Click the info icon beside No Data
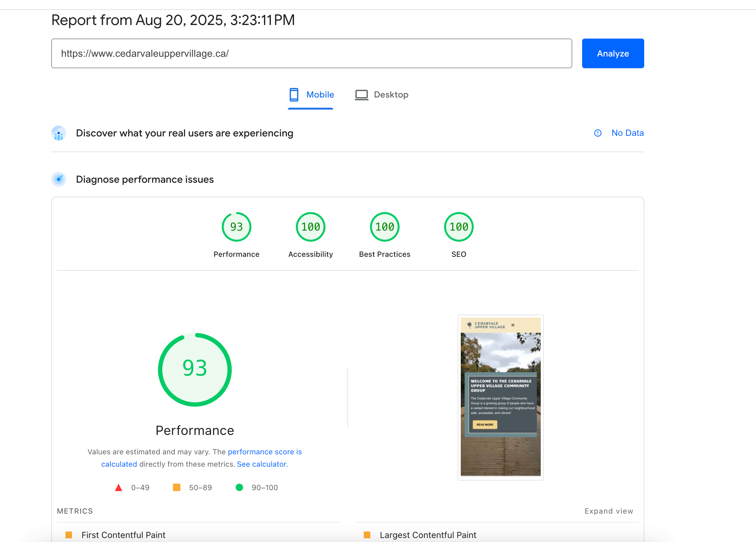 pyautogui.click(x=598, y=133)
